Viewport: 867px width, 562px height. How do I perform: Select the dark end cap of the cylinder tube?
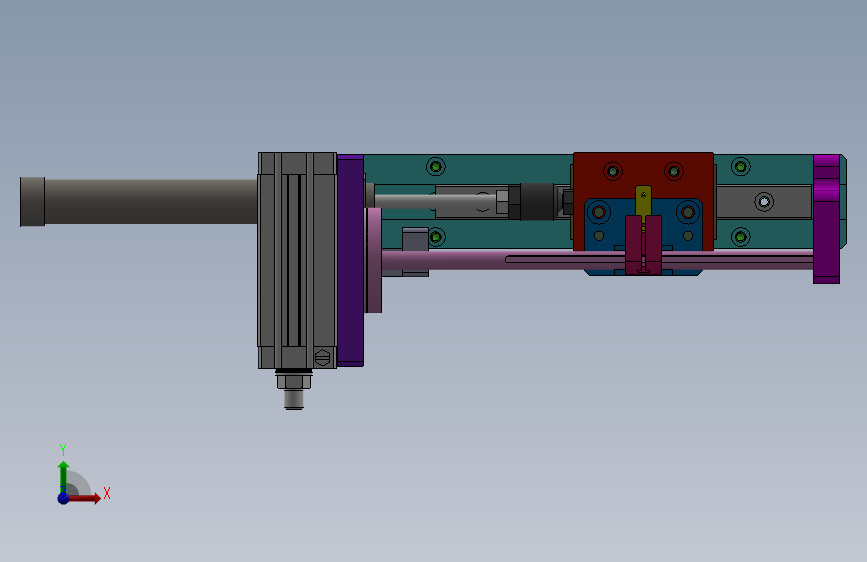point(32,201)
